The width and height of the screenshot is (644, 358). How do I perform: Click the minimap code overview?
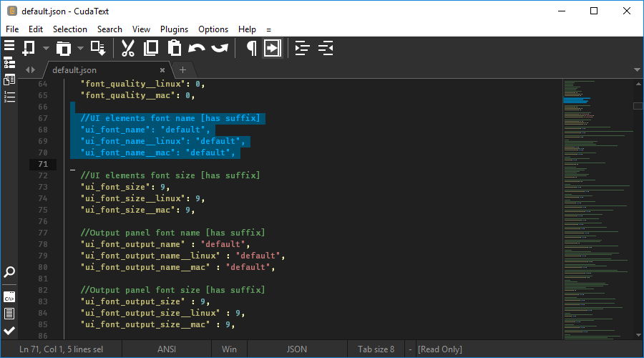tap(597, 209)
